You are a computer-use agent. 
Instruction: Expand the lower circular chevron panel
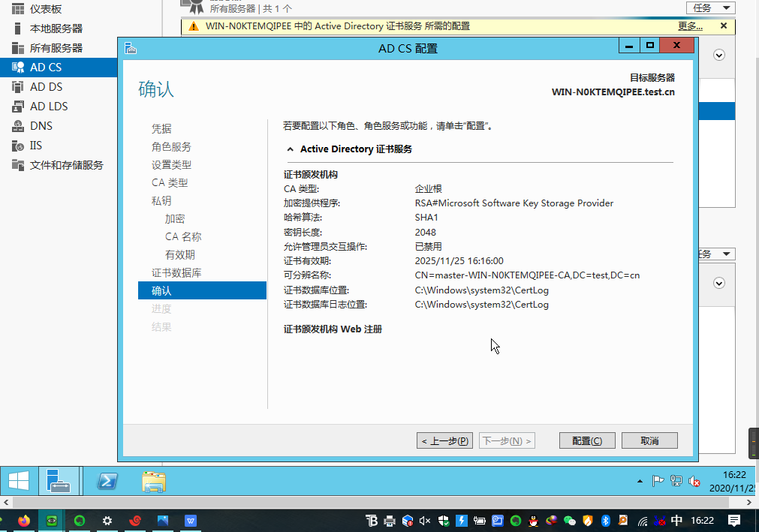(718, 284)
